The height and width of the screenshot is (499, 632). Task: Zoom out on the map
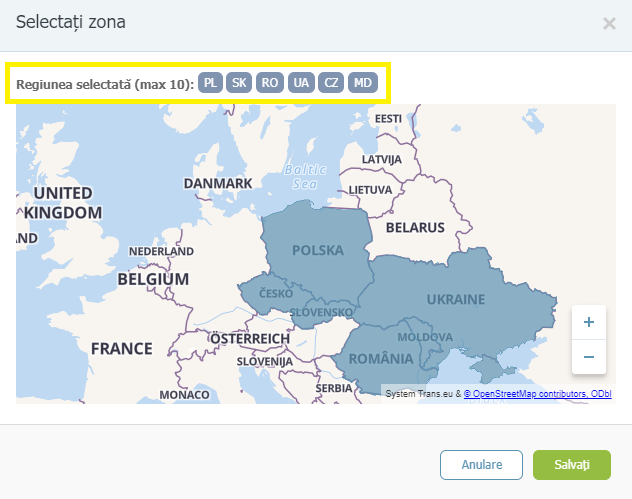pyautogui.click(x=588, y=357)
